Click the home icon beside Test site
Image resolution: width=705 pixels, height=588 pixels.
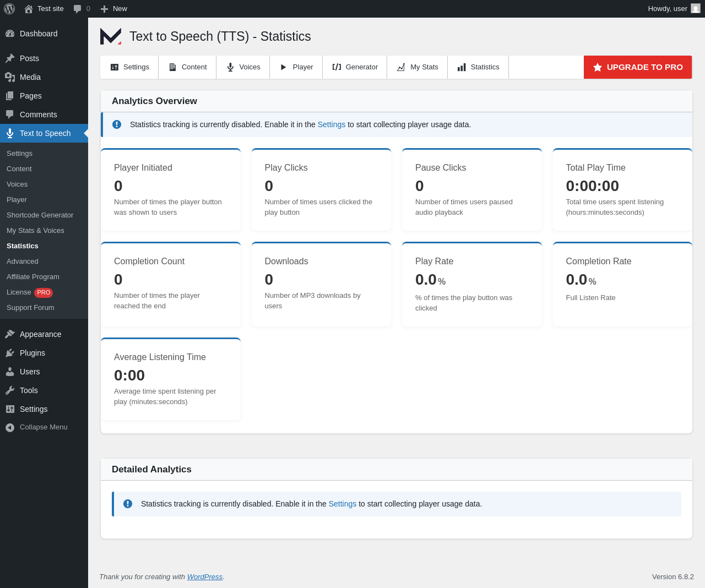coord(29,9)
